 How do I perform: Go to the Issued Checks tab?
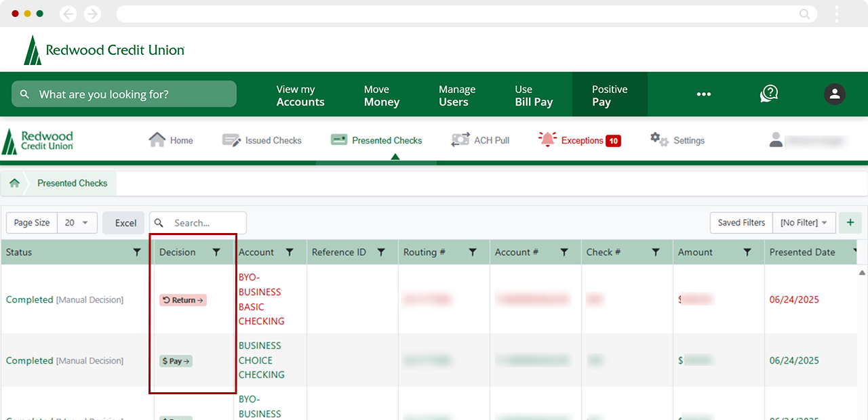[x=262, y=140]
